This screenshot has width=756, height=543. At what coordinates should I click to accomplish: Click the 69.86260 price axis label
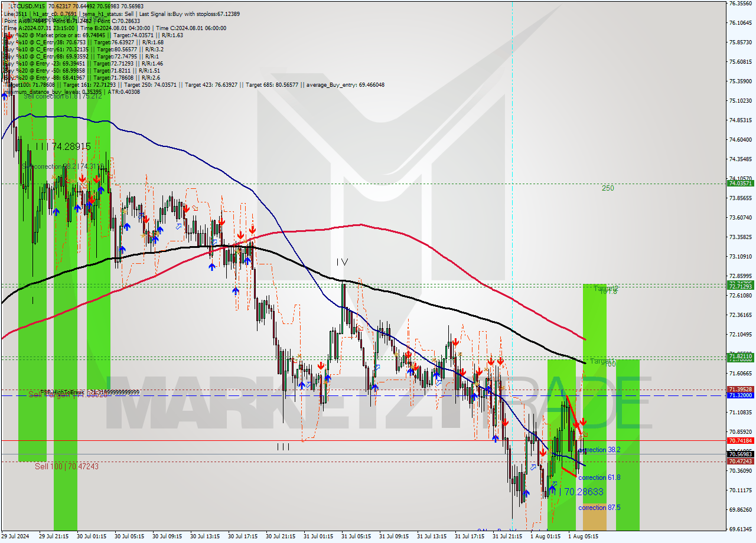coord(740,509)
